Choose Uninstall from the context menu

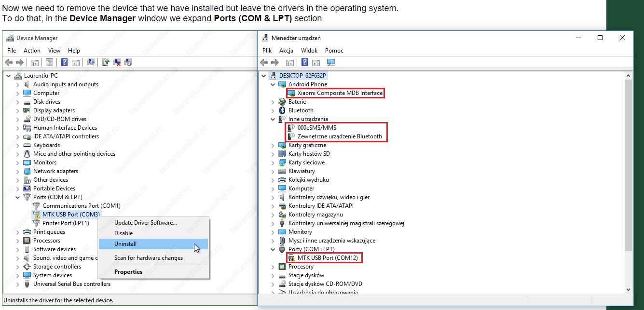[125, 244]
